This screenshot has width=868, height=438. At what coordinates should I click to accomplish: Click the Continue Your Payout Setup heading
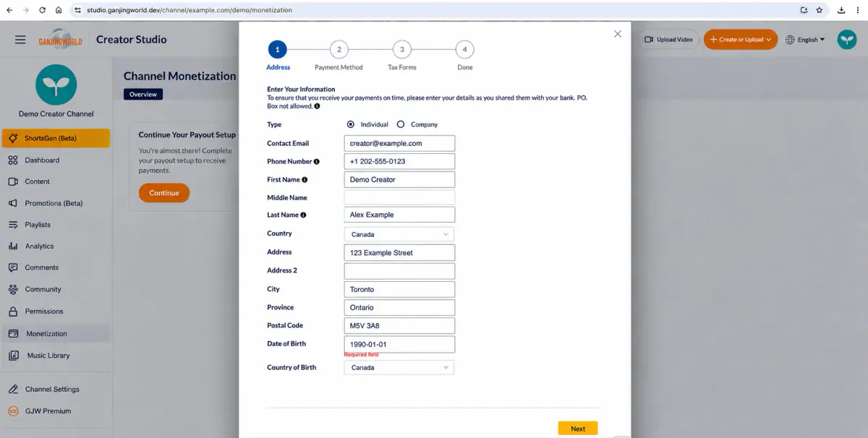point(187,135)
